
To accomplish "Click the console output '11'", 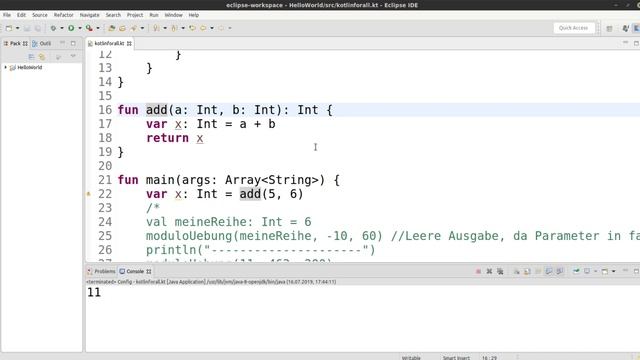I will tap(94, 292).
